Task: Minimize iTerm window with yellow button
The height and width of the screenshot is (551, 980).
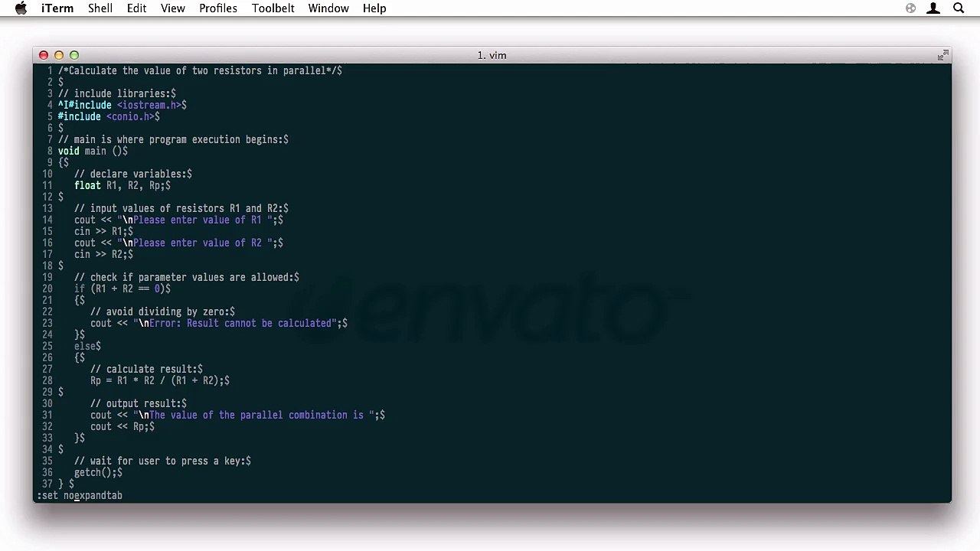Action: click(59, 55)
